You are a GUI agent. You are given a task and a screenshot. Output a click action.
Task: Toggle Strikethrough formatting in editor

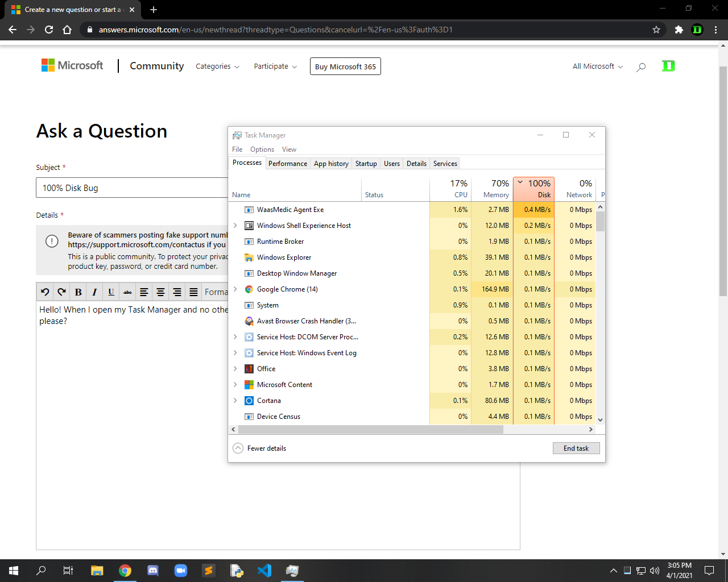[x=127, y=292]
